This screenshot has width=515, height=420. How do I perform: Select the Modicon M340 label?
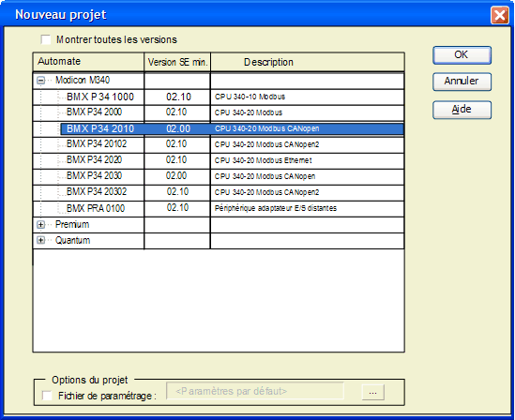(x=83, y=80)
